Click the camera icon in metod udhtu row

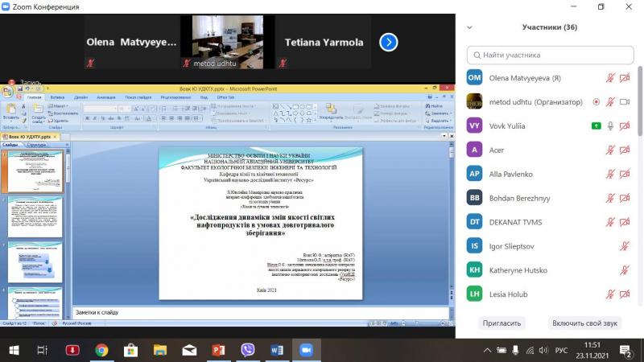tap(625, 102)
